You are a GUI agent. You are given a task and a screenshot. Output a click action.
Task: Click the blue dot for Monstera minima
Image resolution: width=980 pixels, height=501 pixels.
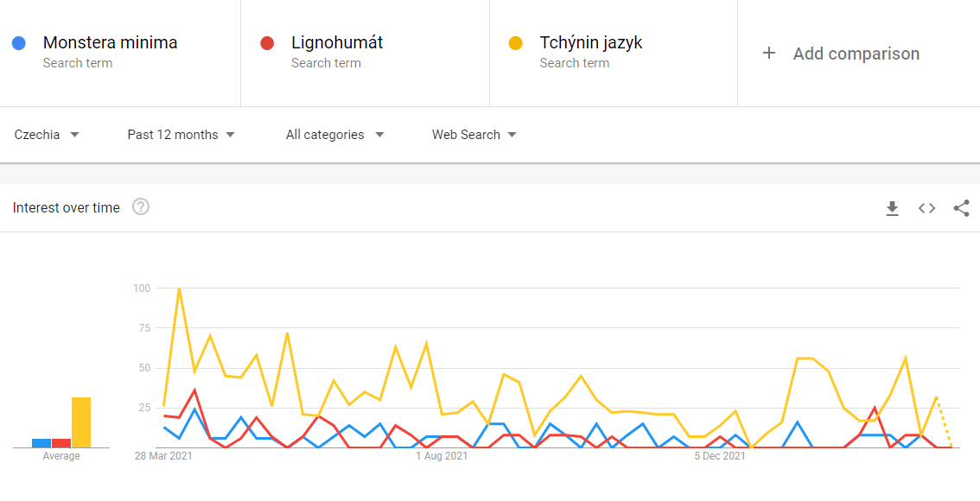coord(19,43)
